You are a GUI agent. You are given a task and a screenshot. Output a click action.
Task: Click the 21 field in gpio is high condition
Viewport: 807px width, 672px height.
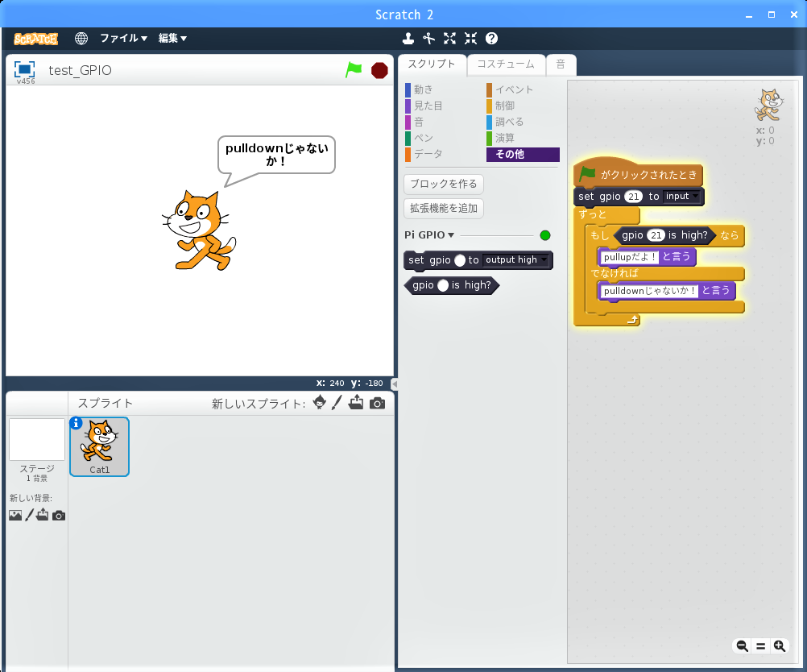point(656,235)
